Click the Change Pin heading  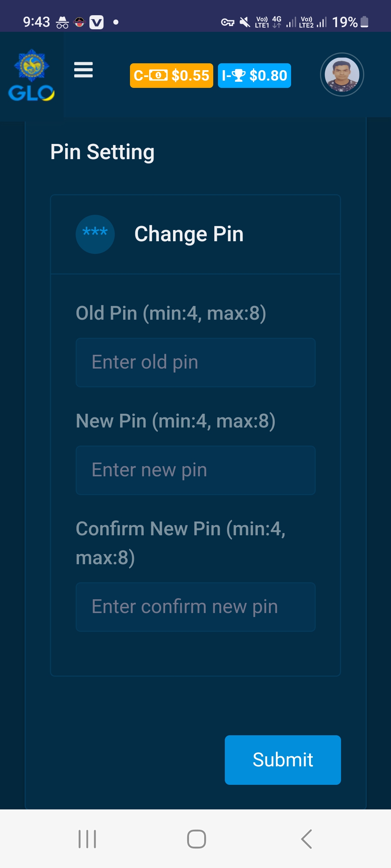click(189, 234)
